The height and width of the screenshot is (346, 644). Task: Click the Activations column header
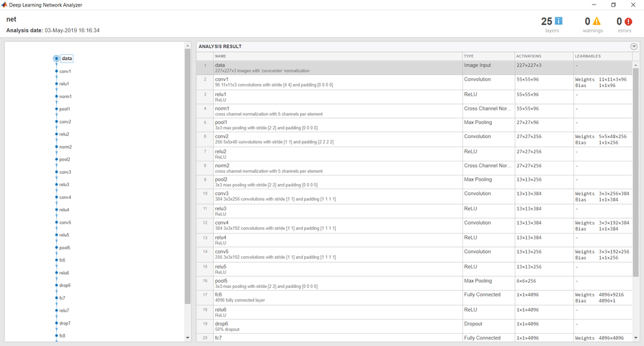tap(529, 56)
